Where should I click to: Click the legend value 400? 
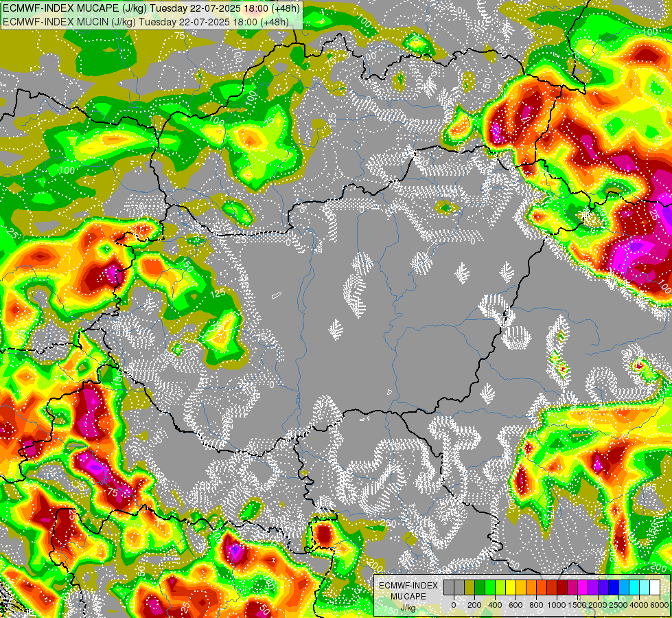(x=495, y=605)
